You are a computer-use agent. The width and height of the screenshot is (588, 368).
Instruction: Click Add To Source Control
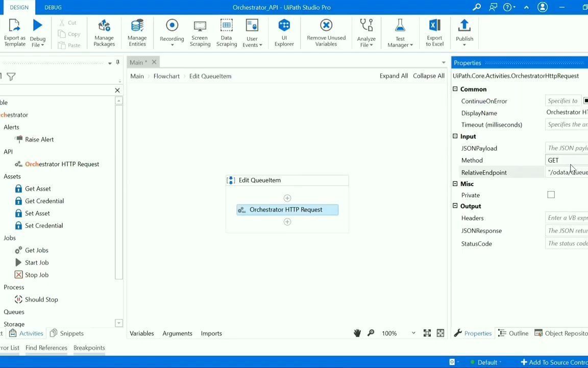coord(554,362)
